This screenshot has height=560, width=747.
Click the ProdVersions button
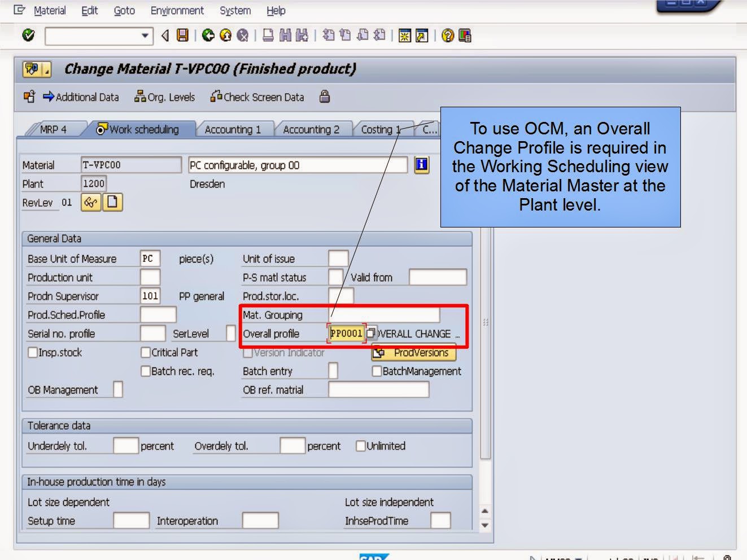(414, 352)
